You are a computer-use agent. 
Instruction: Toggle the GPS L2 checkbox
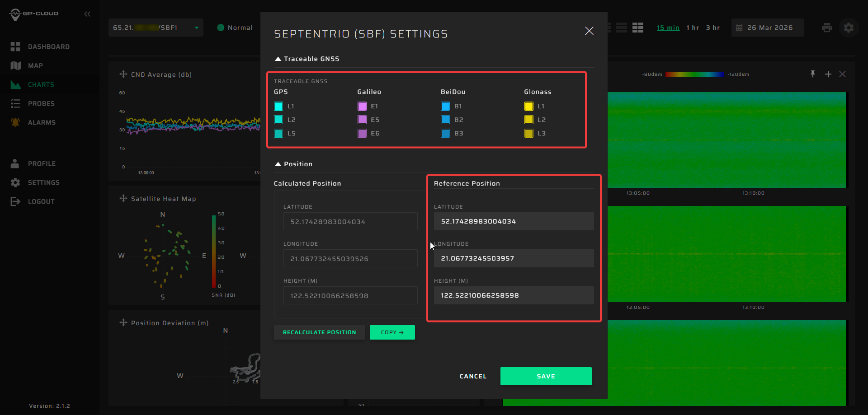coord(278,120)
